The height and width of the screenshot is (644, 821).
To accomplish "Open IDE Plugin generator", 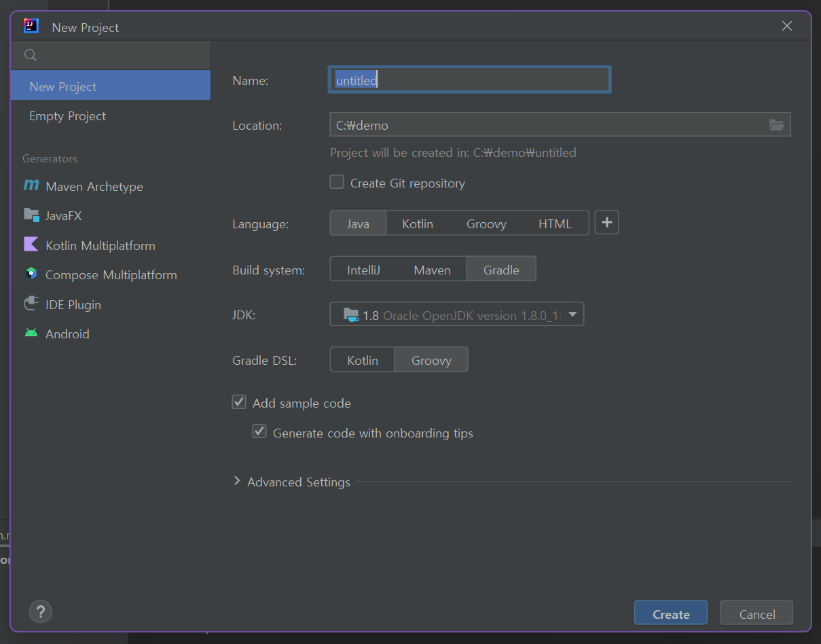I will click(x=111, y=304).
